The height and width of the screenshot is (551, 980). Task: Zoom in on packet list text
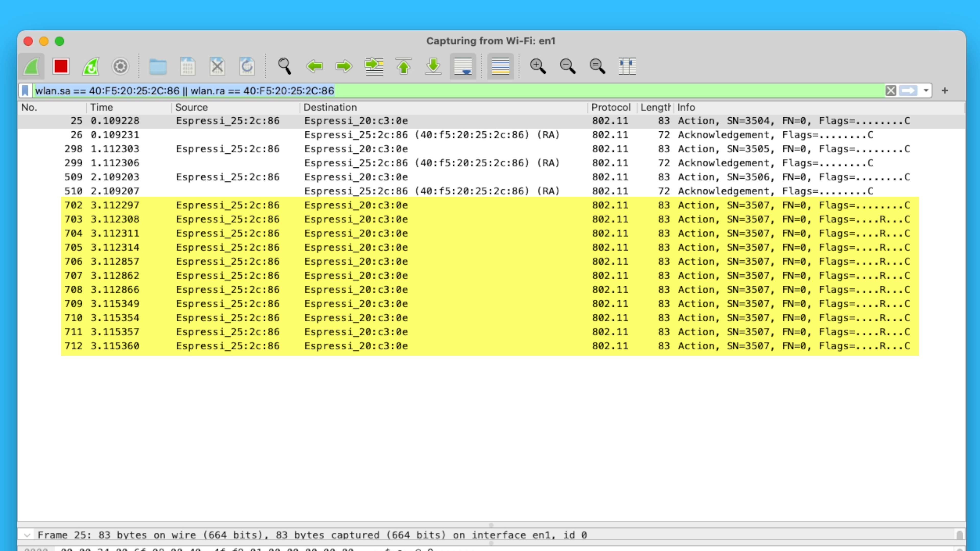[537, 67]
